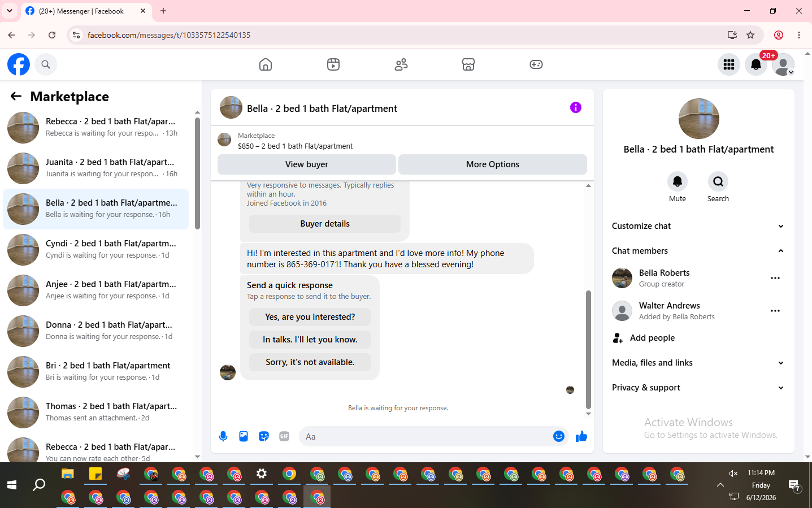812x508 pixels.
Task: Click the $850 listing link in chat header
Action: (x=295, y=146)
